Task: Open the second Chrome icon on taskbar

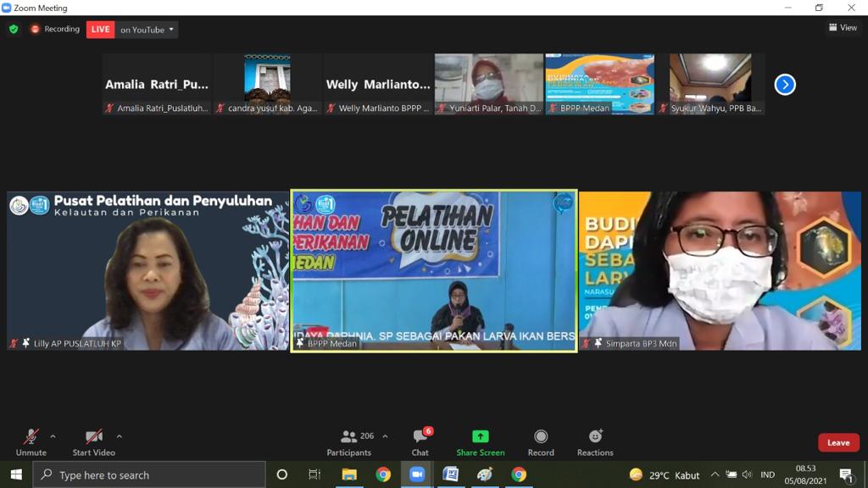Action: 519,474
